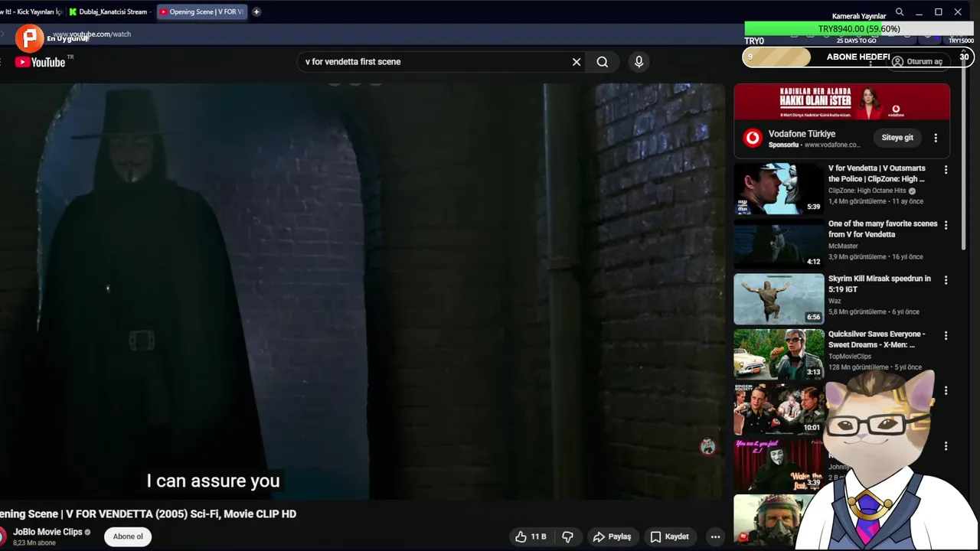The width and height of the screenshot is (980, 551).
Task: Select the Opening Scene YouTube tab
Action: [x=202, y=12]
